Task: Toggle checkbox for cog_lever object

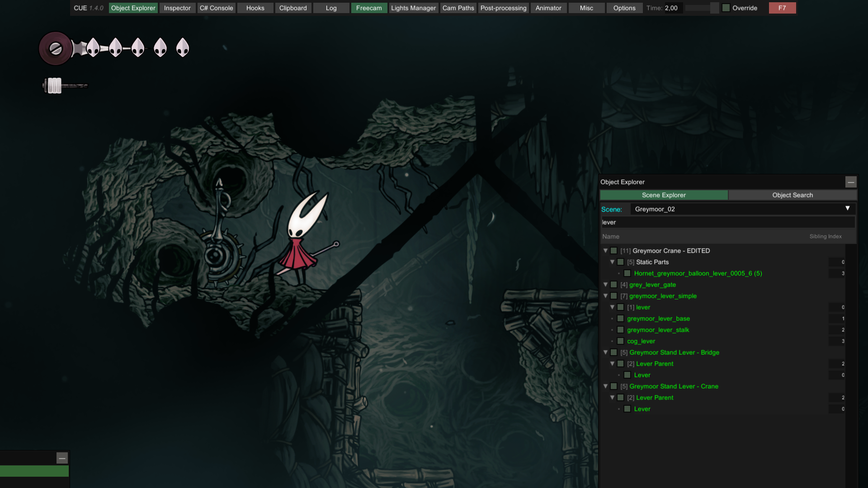Action: [620, 341]
